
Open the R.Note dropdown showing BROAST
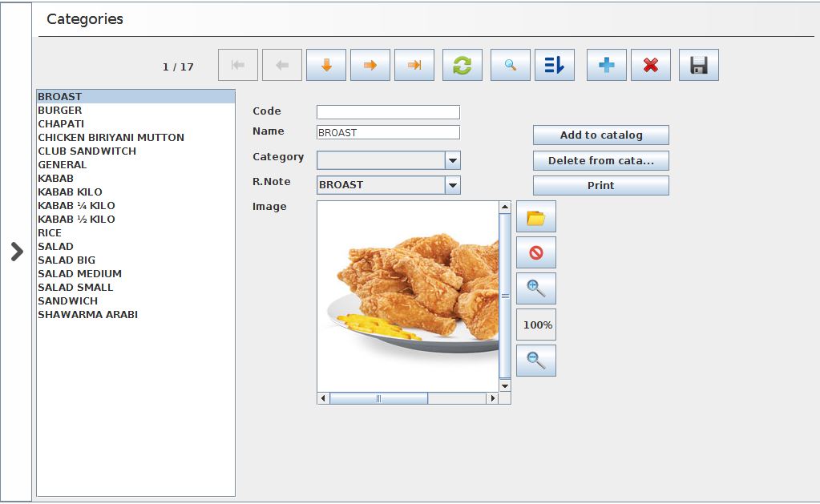click(x=453, y=185)
